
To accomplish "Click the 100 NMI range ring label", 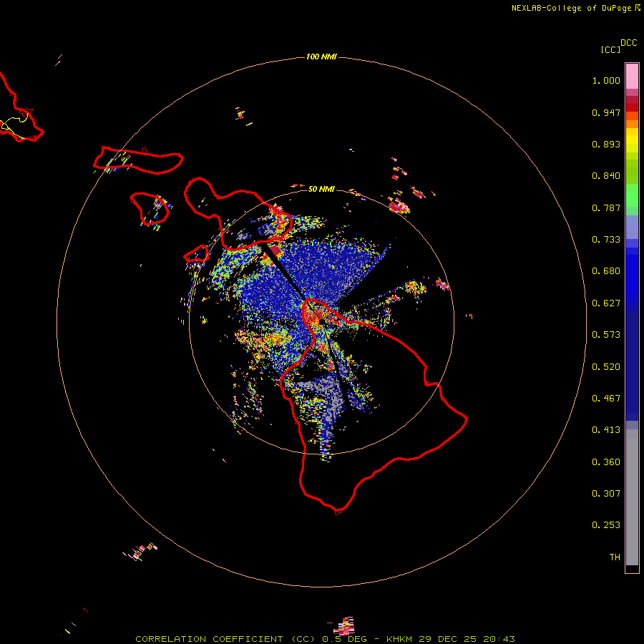I will tap(321, 57).
